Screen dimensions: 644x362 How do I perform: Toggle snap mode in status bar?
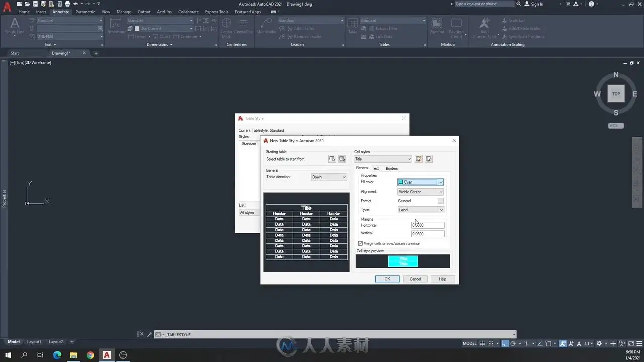tap(491, 343)
